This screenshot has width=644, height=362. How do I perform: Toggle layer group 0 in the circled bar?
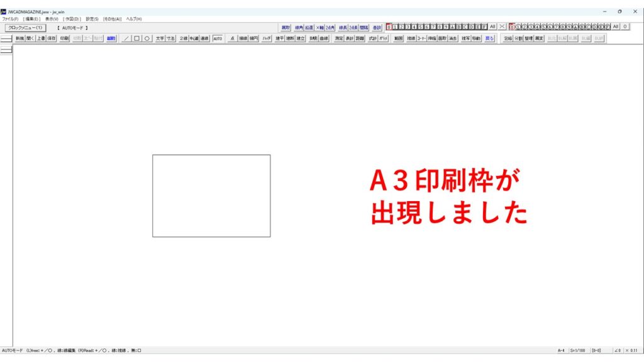[512, 27]
